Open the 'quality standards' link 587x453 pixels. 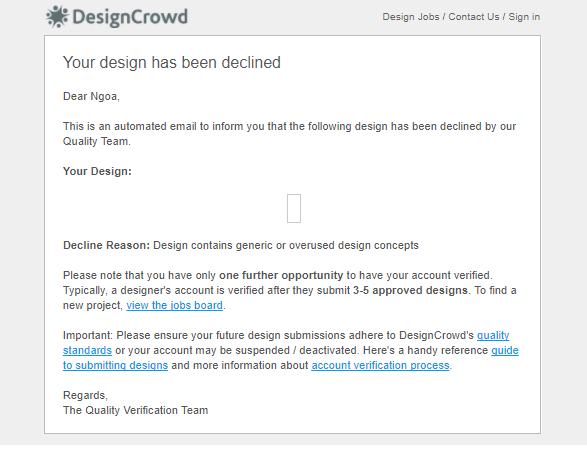pyautogui.click(x=493, y=335)
